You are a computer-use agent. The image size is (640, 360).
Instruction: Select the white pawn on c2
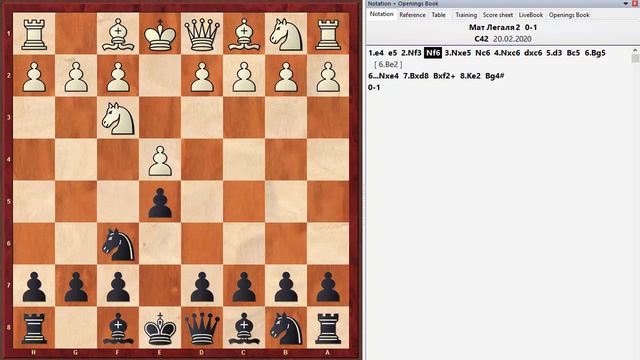(244, 76)
